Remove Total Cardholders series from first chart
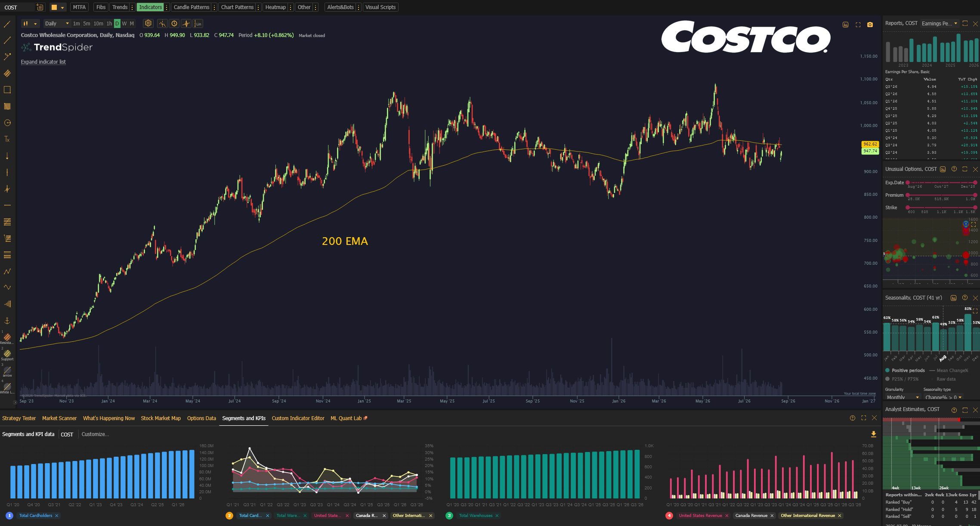 point(56,516)
